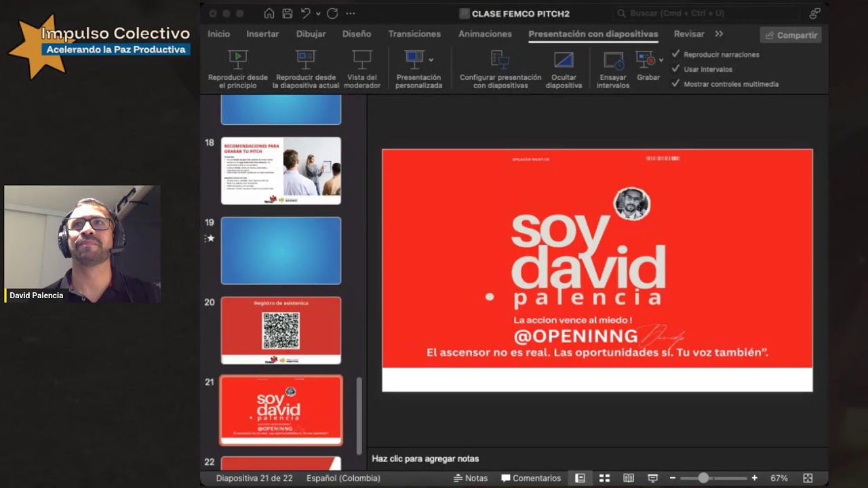Expand Presentación personalizada dropdown arrow
This screenshot has height=488, width=868.
point(431,60)
